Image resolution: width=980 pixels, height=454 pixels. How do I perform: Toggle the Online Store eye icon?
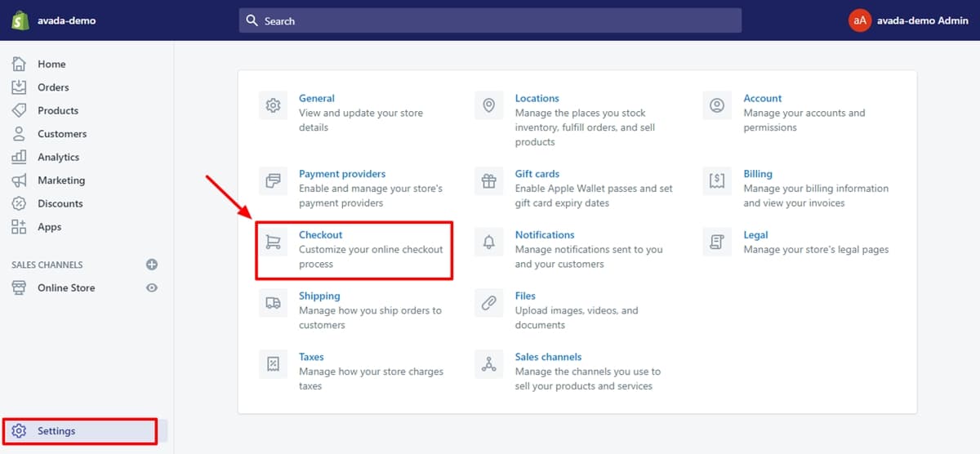[x=151, y=287]
